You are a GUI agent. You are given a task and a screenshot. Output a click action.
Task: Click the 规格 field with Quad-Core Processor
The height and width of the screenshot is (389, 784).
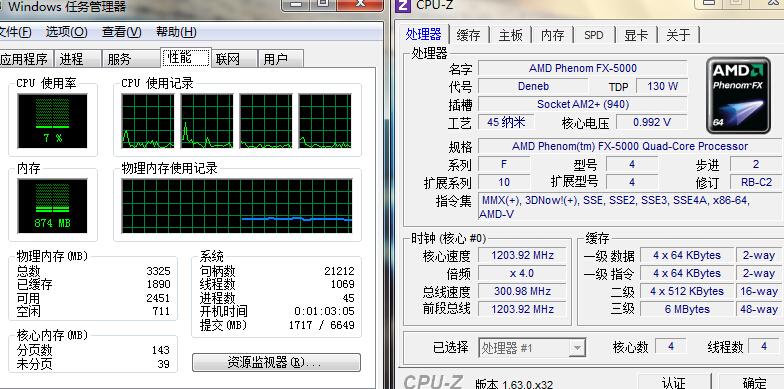tap(630, 146)
